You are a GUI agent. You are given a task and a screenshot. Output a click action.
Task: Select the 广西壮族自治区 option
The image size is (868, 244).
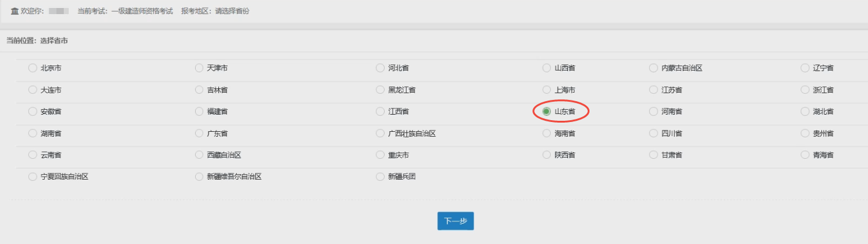point(380,133)
